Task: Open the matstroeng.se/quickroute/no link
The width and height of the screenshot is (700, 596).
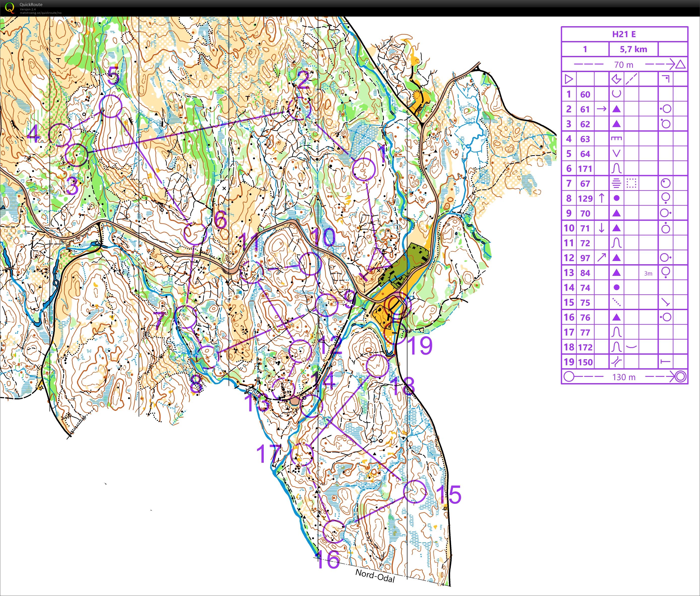Action: click(x=41, y=13)
